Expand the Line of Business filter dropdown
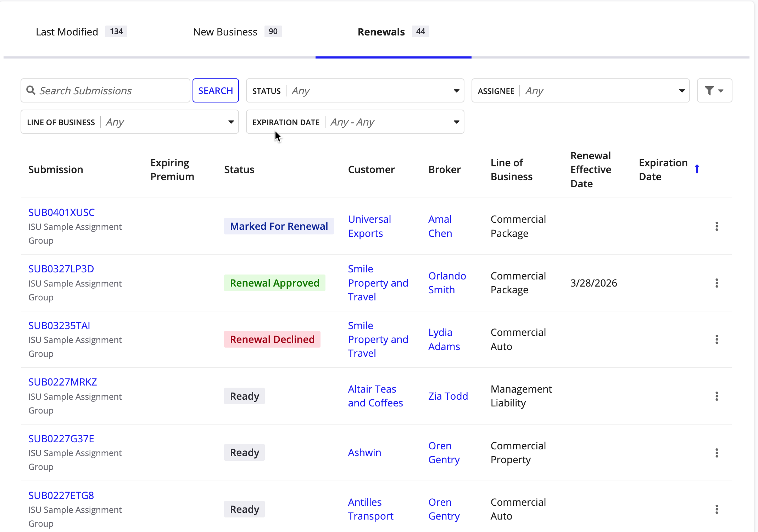This screenshot has width=758, height=532. pyautogui.click(x=130, y=122)
